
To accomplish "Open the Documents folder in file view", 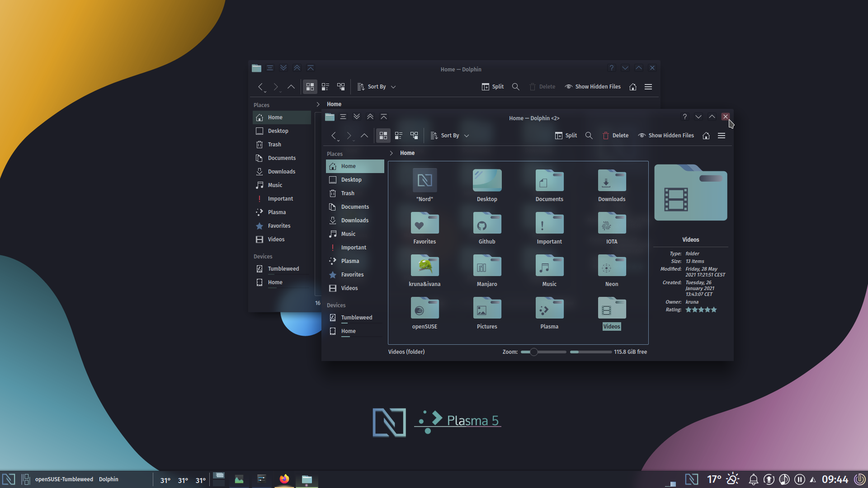I will 549,180.
